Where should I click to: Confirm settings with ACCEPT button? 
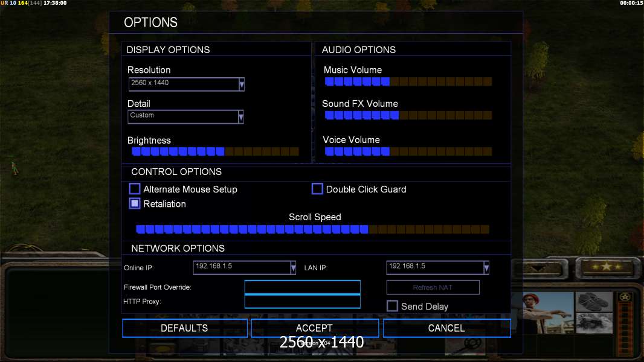pyautogui.click(x=315, y=328)
